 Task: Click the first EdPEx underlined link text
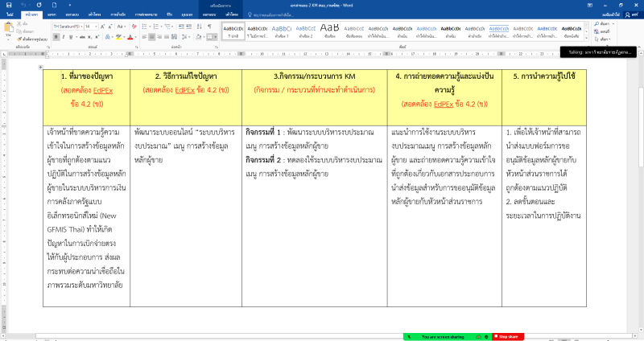click(x=105, y=90)
